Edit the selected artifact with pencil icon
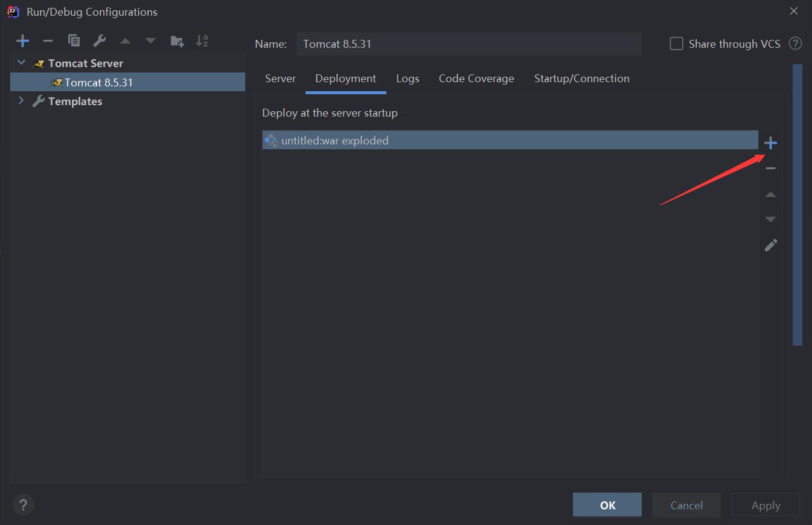The width and height of the screenshot is (812, 525). [x=771, y=245]
